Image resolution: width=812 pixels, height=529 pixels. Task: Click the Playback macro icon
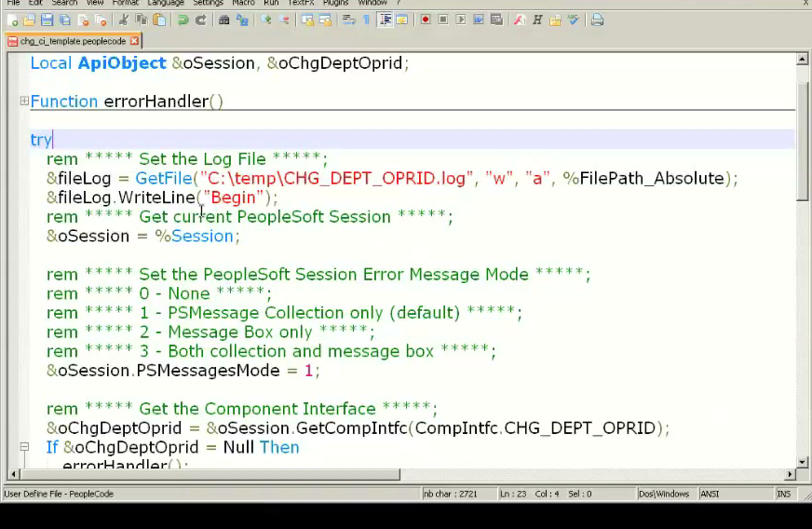coord(460,20)
